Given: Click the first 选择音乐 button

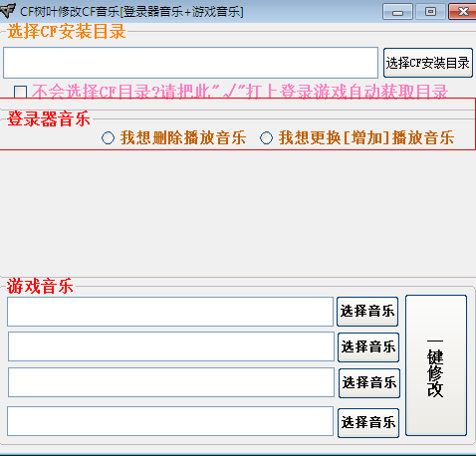Looking at the screenshot, I should (x=367, y=312).
